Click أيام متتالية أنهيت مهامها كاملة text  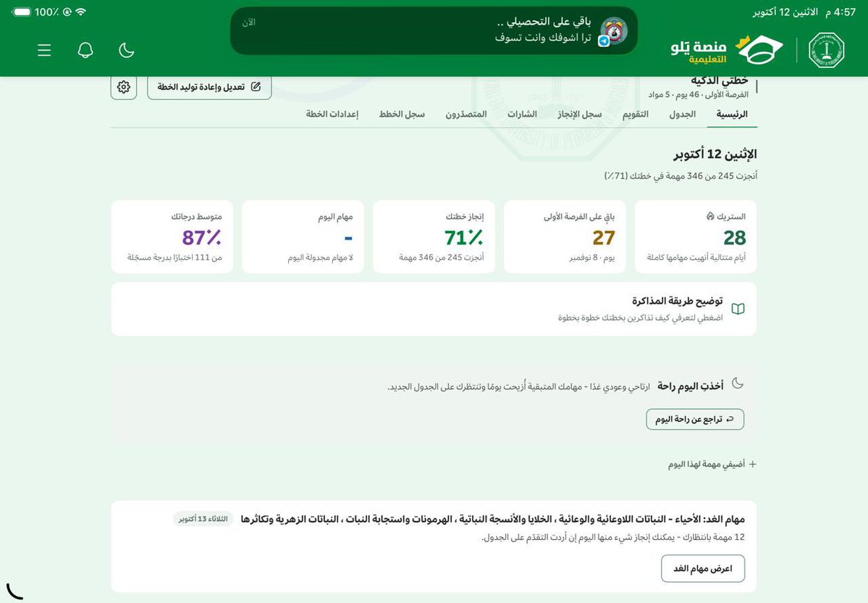[696, 258]
